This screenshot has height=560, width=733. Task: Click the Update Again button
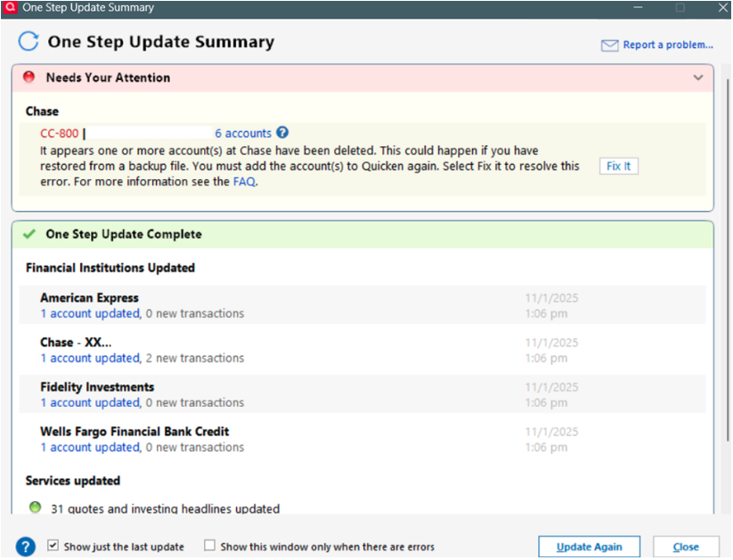tap(589, 547)
